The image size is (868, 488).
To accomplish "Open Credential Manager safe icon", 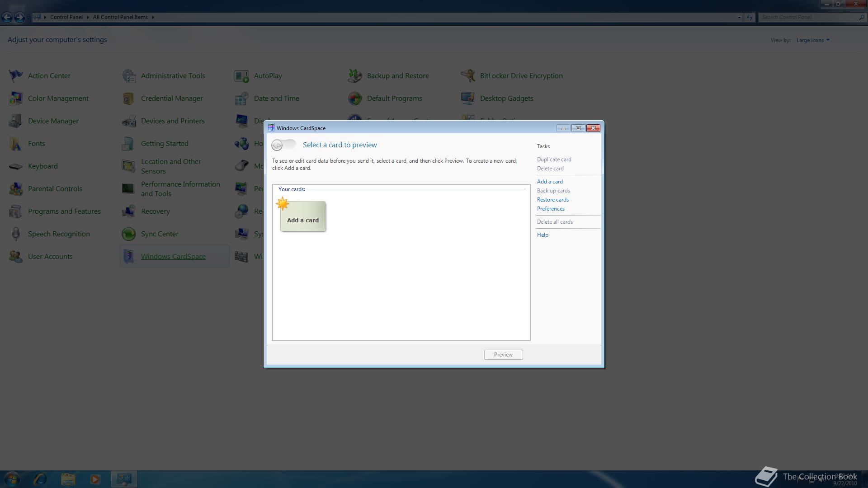I will 129,98.
